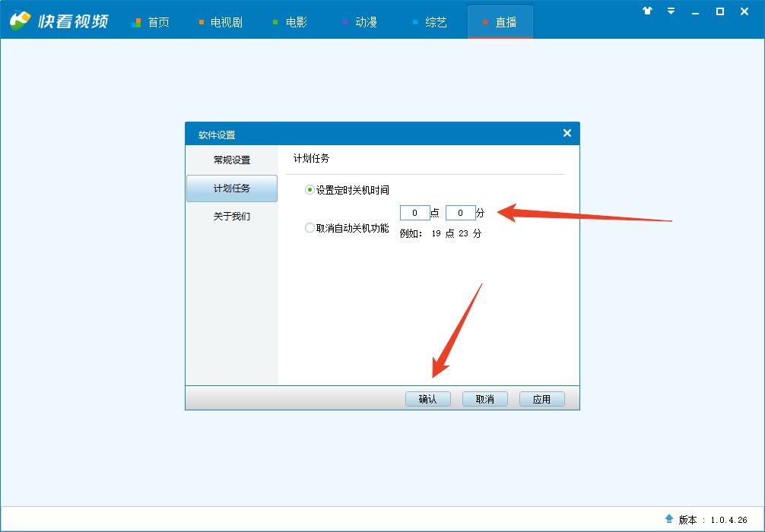765x532 pixels.
Task: Click the hour input field before 点
Action: 414,213
